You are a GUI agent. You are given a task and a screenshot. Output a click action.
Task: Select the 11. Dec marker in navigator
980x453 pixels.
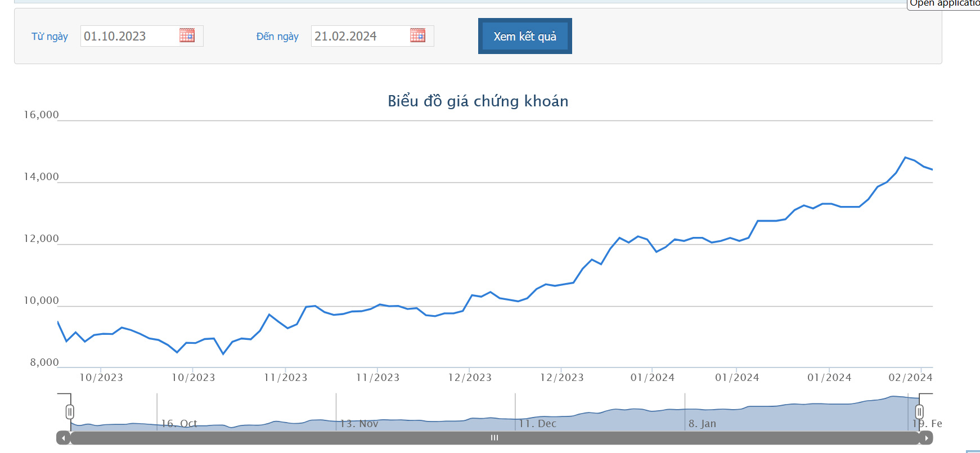coord(537,423)
